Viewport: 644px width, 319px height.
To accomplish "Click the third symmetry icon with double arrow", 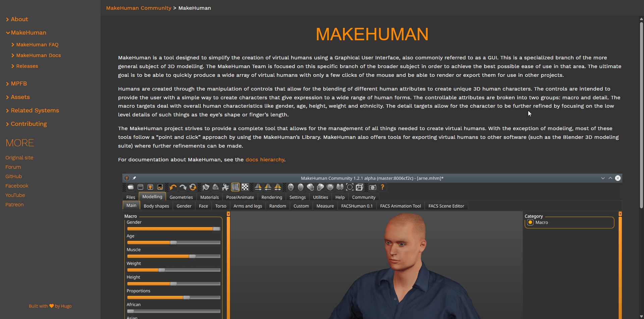I will 278,187.
